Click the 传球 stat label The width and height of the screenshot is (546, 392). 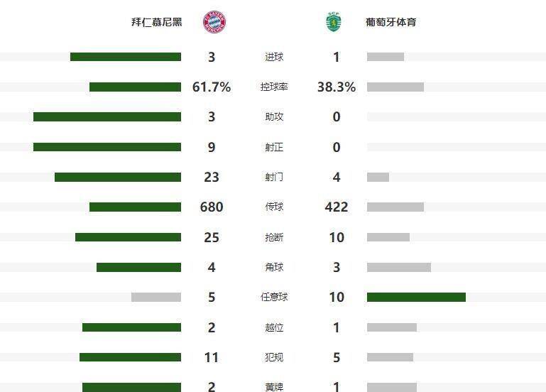[x=273, y=207]
